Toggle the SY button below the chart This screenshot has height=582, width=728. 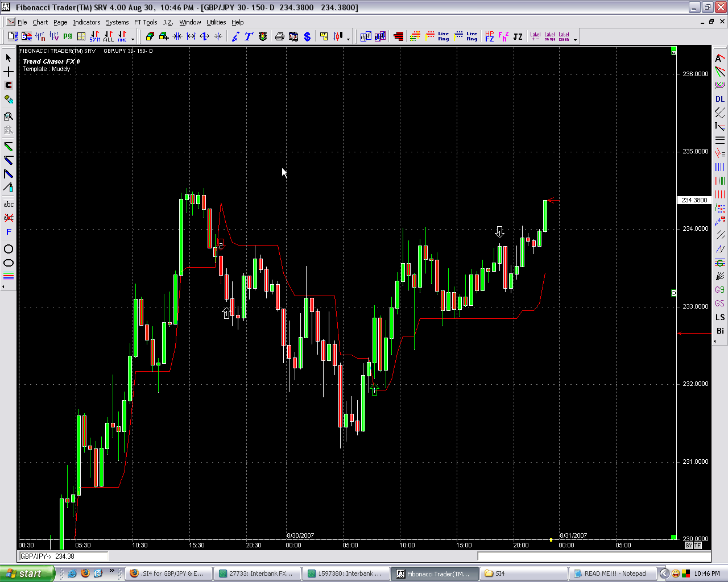[689, 546]
